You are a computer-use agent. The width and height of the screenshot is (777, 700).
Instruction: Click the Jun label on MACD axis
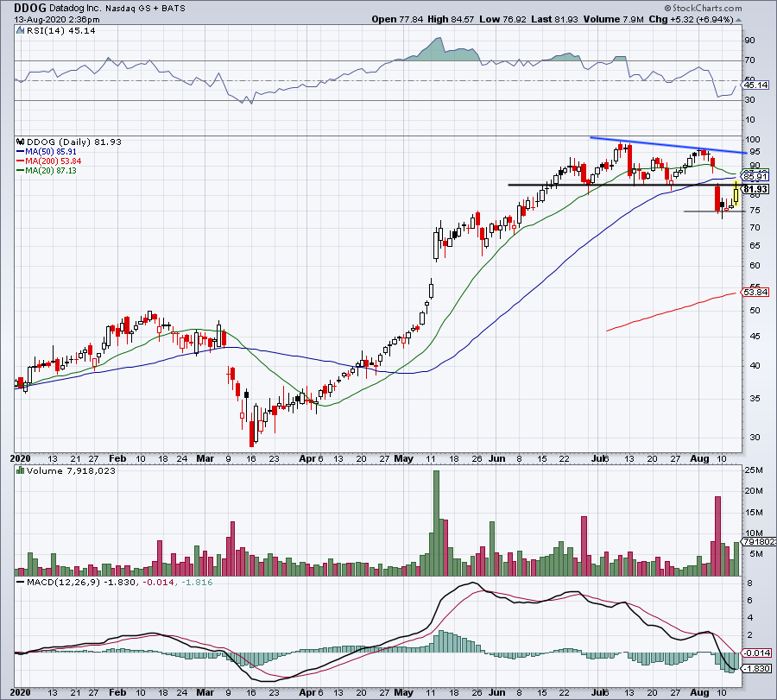[496, 692]
